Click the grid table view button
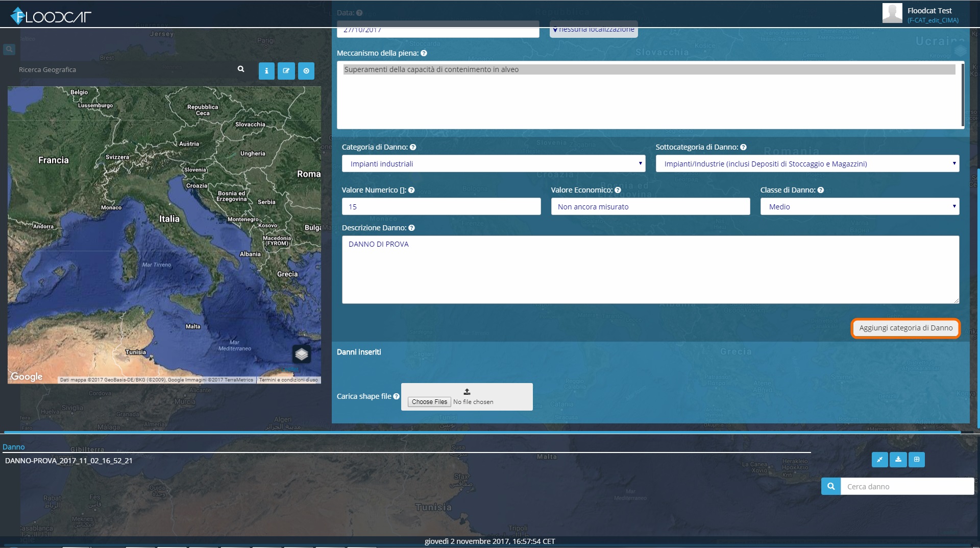Screen dimensions: 980x548 pos(917,460)
